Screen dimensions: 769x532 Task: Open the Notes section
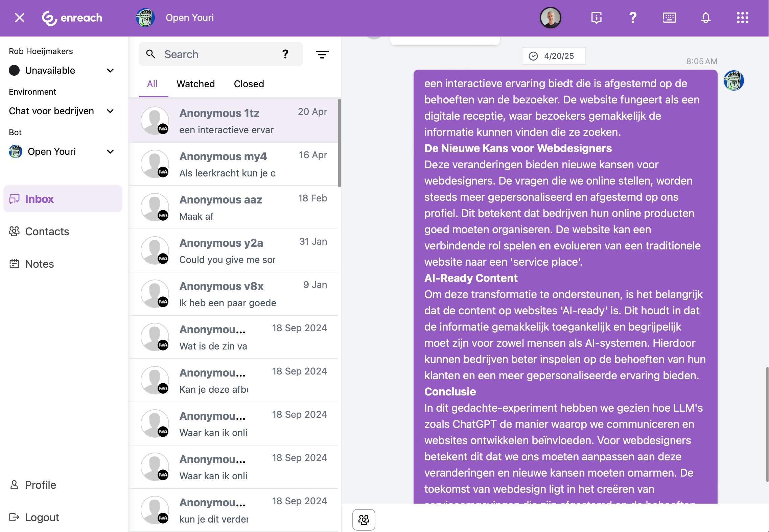click(39, 264)
